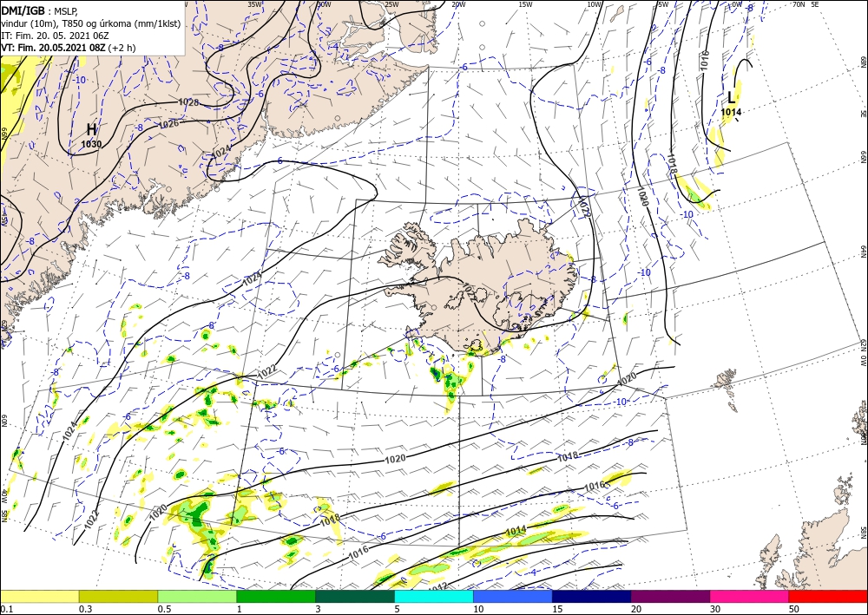Viewport: 868px width, 615px height.
Task: Click the 'DMI/IGB : MSLP,' title text
Action: tap(40, 10)
